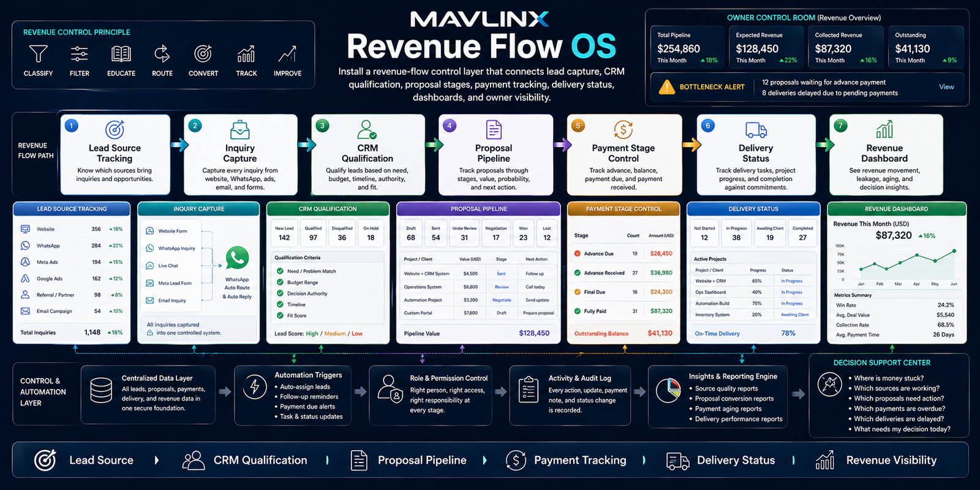Select the Under Review 31 stage tile

point(464,233)
